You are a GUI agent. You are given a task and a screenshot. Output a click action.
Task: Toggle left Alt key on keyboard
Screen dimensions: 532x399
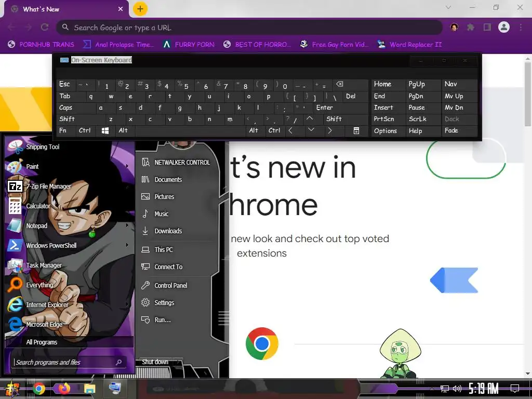click(125, 130)
